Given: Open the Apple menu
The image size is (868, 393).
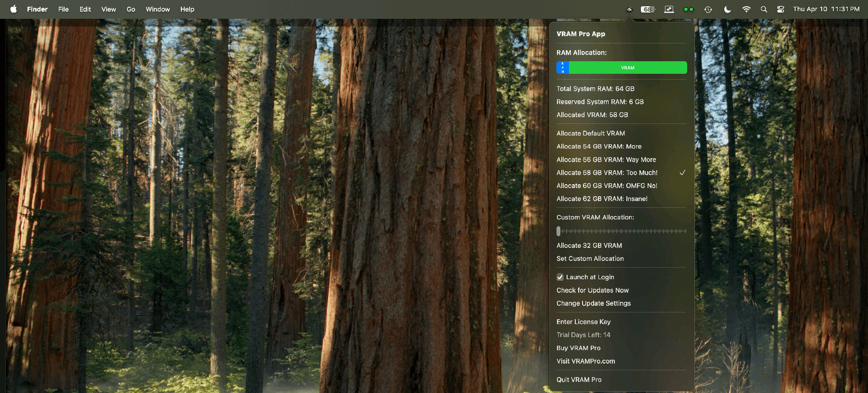Looking at the screenshot, I should [14, 9].
